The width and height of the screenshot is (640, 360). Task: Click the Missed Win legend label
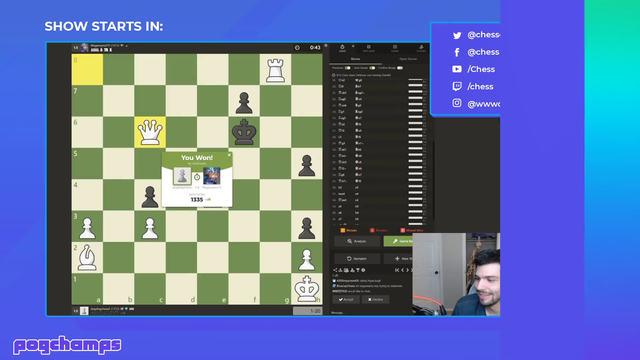(x=411, y=231)
